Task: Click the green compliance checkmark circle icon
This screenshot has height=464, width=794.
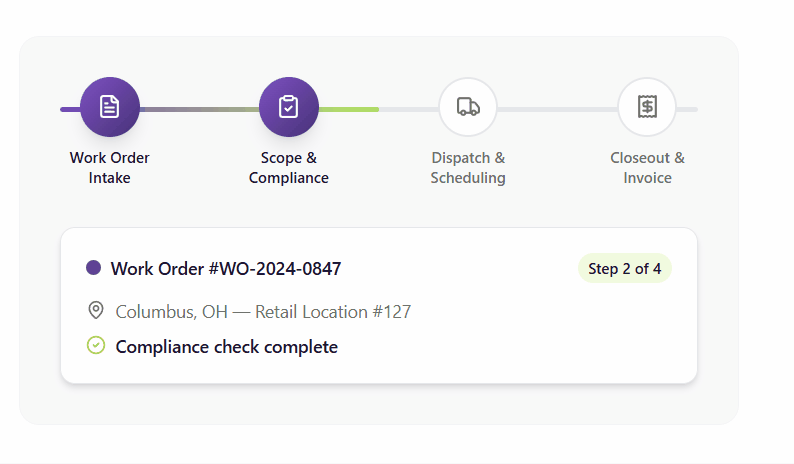Action: 96,346
